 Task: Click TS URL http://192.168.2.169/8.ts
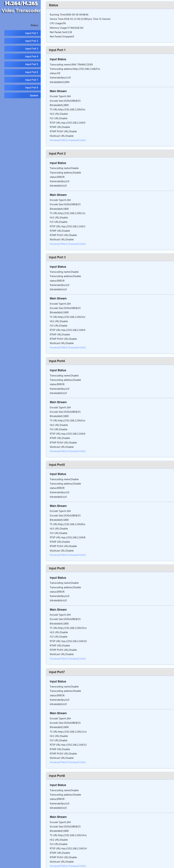click(68, 524)
